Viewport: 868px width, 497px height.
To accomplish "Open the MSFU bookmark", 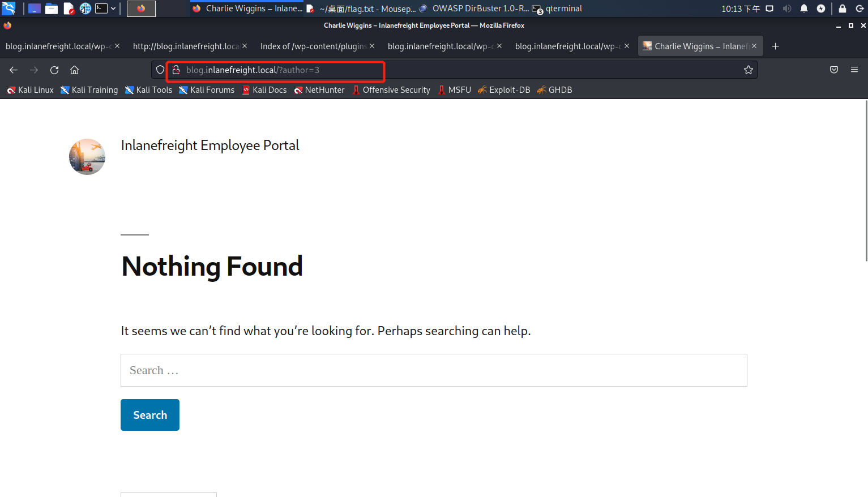I will coord(454,90).
